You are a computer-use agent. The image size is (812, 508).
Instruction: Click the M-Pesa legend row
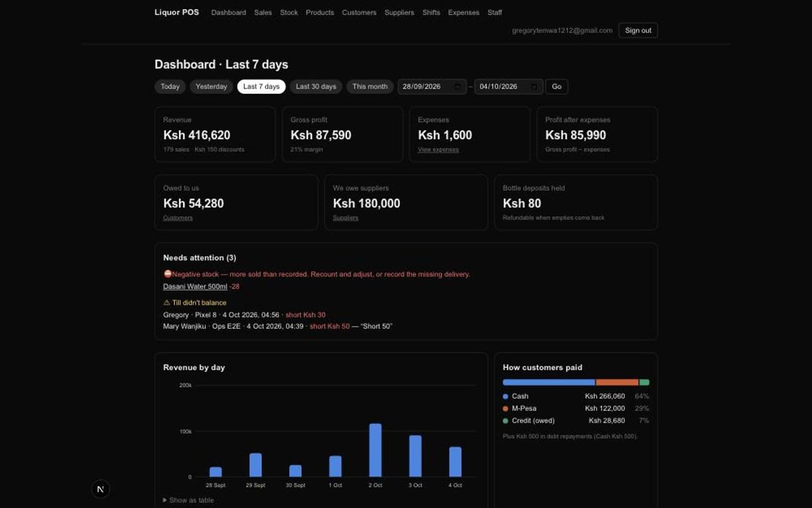pos(576,408)
